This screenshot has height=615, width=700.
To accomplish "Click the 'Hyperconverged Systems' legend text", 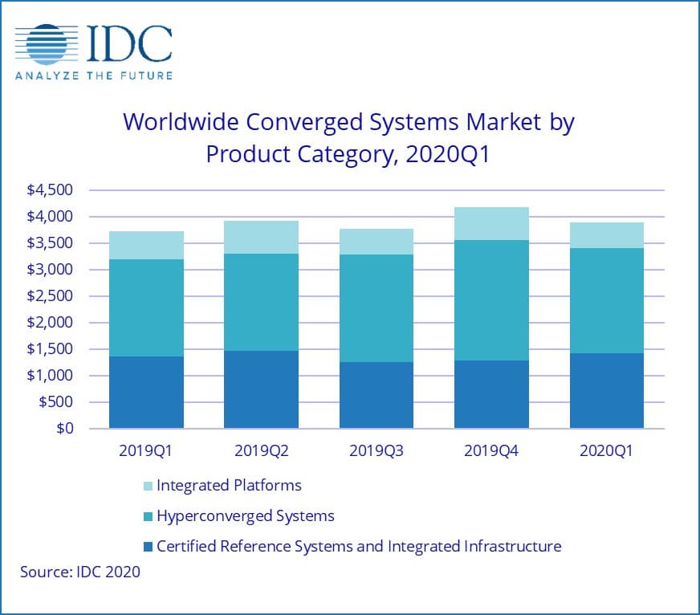I will tap(246, 516).
